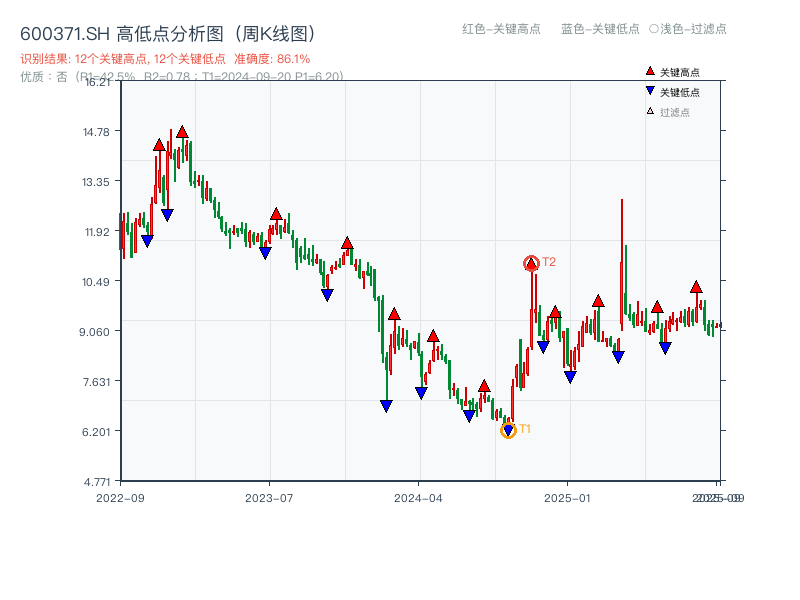Viewport: 800px width, 600px height.
Task: Click y-axis value 13.35
Action: 96,182
